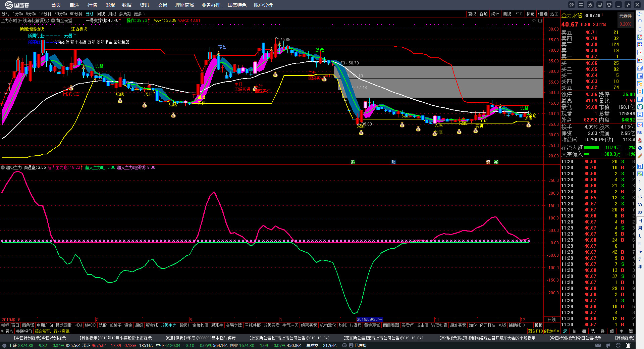Click the blue move crosshair arrows icon
Screen dimensions: 644x349
640,148
